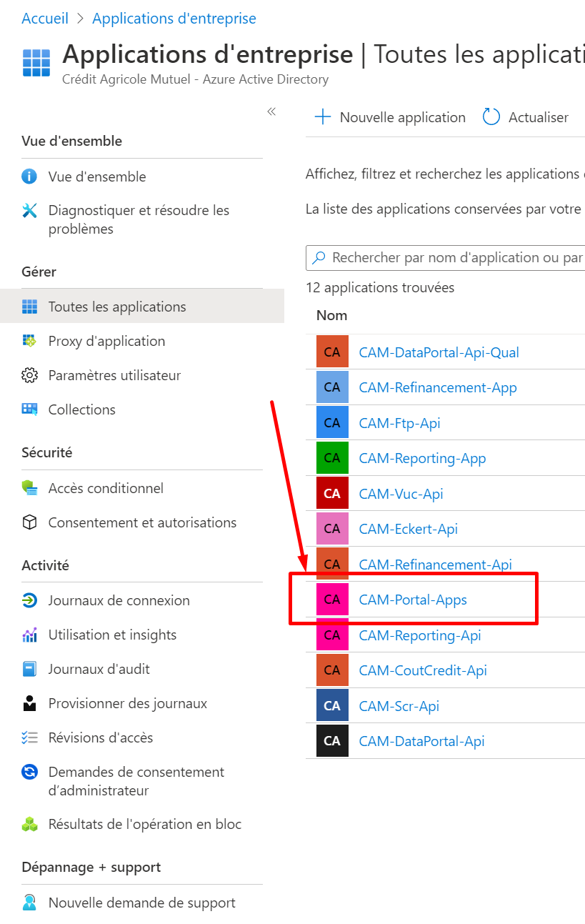Click the Proxy d'application icon
The image size is (585, 924).
(29, 341)
